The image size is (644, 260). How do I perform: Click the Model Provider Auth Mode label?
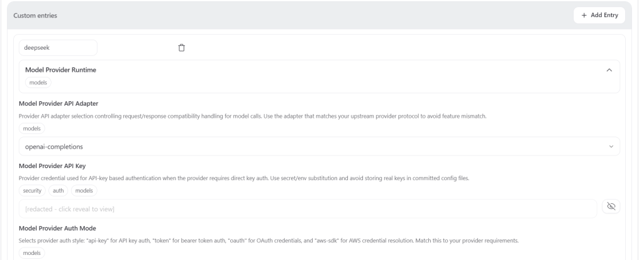coord(57,229)
